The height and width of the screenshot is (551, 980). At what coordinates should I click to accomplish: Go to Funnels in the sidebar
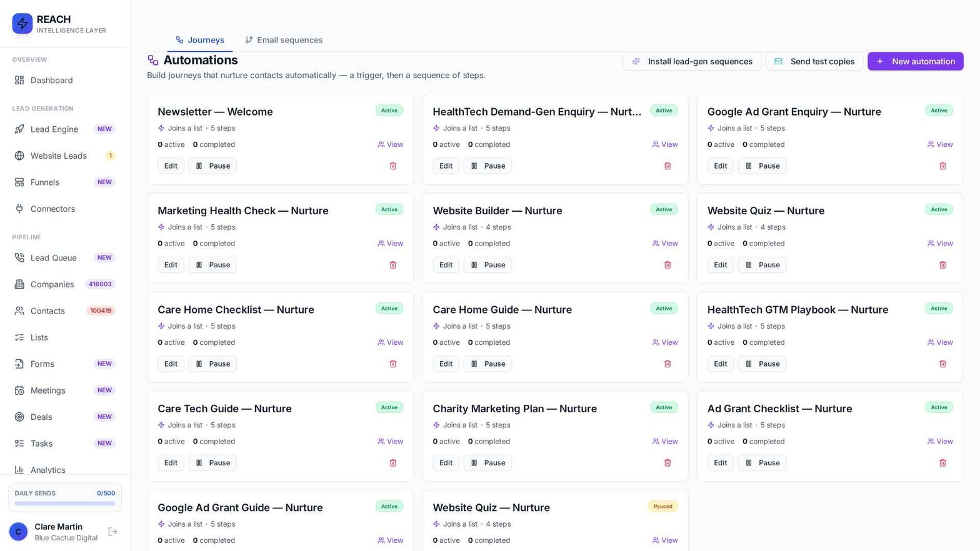pyautogui.click(x=65, y=182)
